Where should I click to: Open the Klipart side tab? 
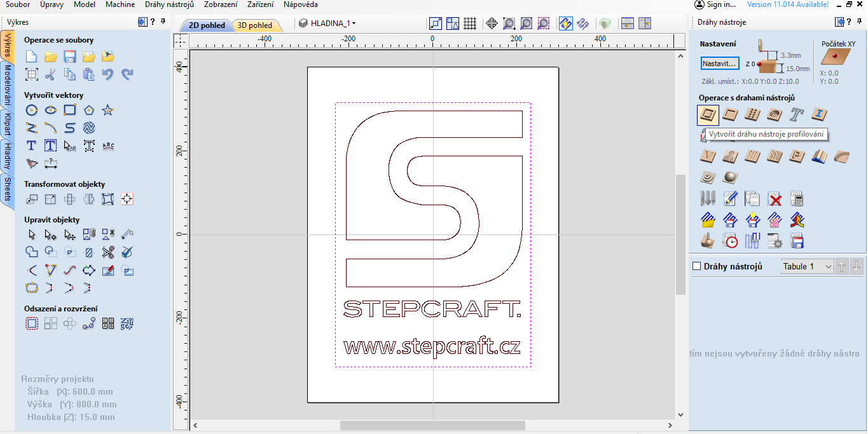pos(8,125)
